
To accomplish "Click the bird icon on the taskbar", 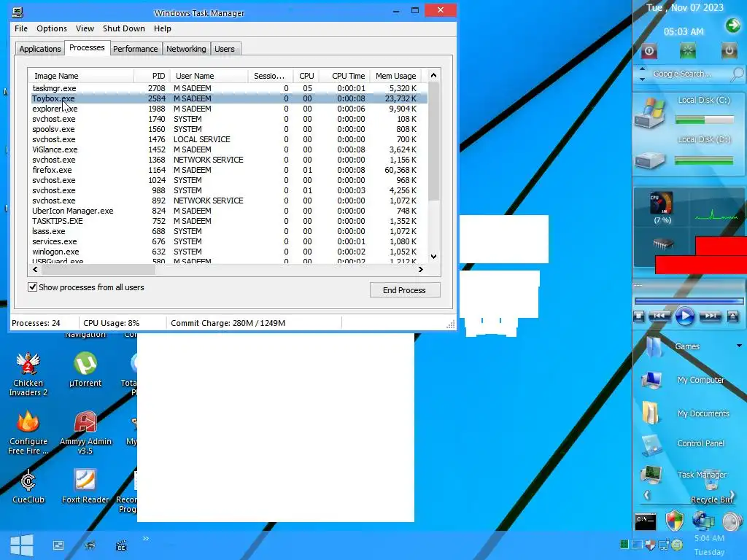I will (90, 545).
